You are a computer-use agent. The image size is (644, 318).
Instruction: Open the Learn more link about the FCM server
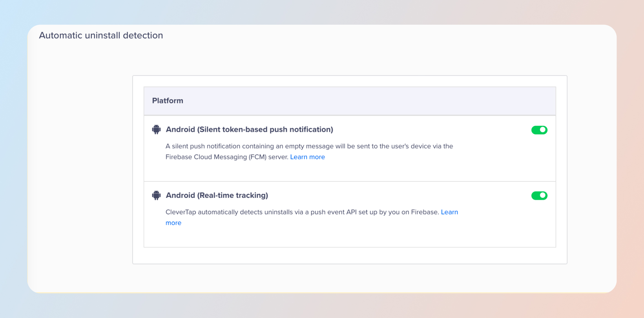(x=307, y=157)
